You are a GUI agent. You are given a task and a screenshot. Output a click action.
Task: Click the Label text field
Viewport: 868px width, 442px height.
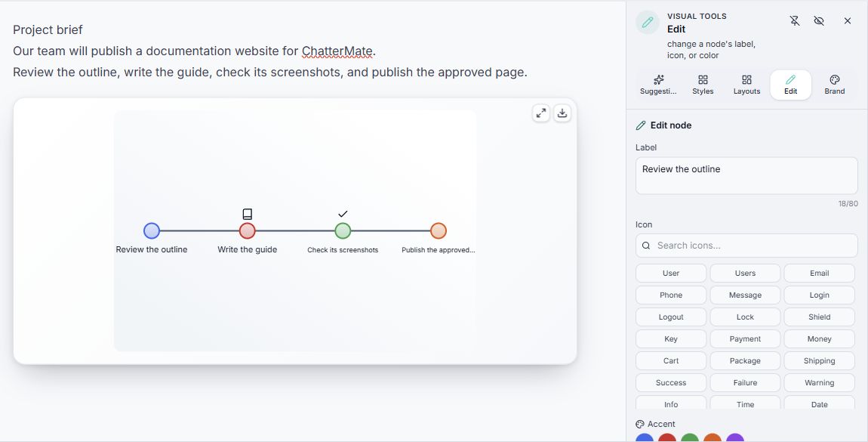pos(746,175)
